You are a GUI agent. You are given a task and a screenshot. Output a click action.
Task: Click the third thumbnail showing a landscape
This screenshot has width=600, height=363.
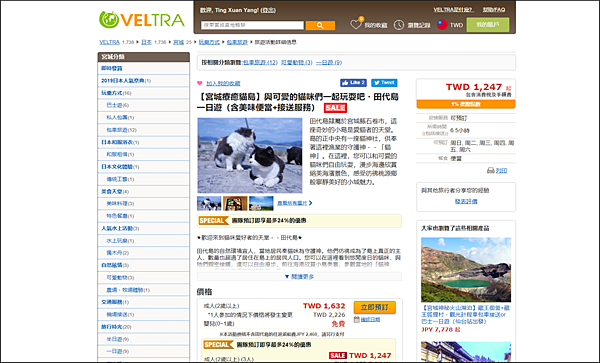pyautogui.click(x=261, y=203)
